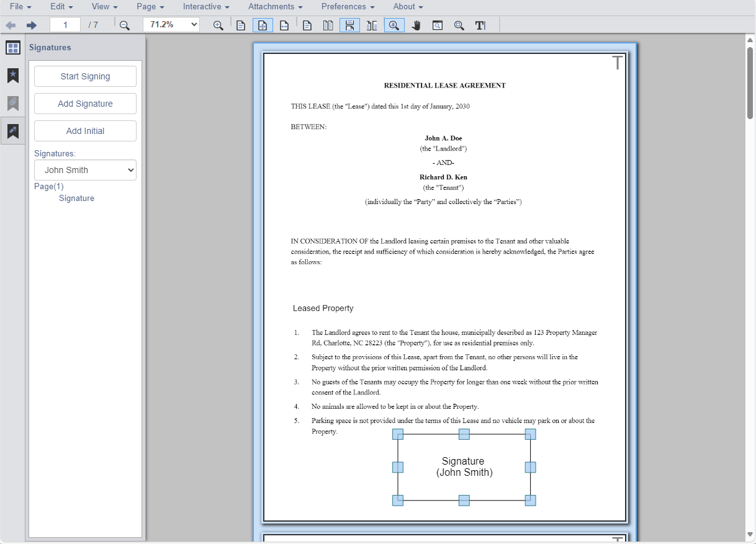
Task: Switch to facing pages layout
Action: coord(328,25)
